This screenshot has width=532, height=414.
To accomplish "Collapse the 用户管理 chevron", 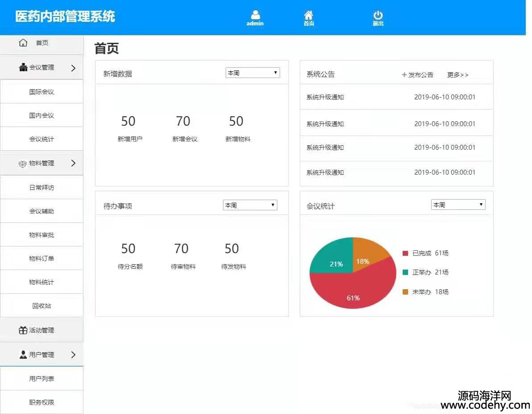I will tap(73, 355).
